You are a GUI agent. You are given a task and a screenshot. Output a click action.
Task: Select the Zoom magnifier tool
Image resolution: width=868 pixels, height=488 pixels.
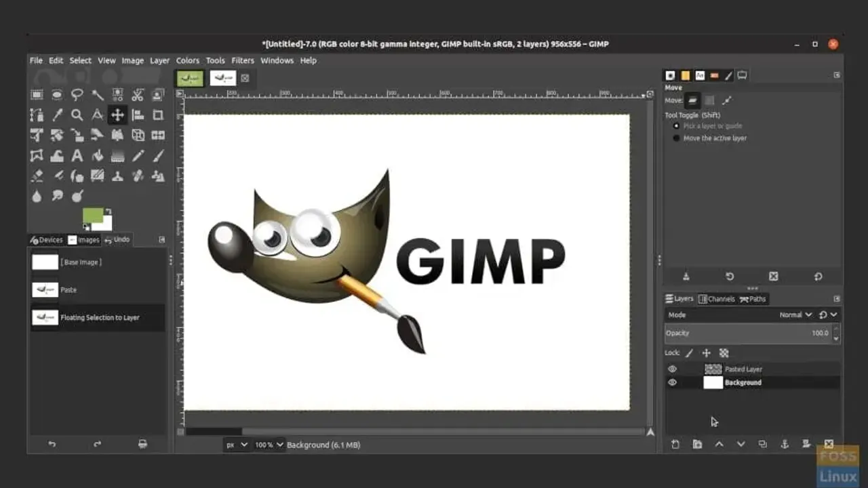(x=77, y=115)
